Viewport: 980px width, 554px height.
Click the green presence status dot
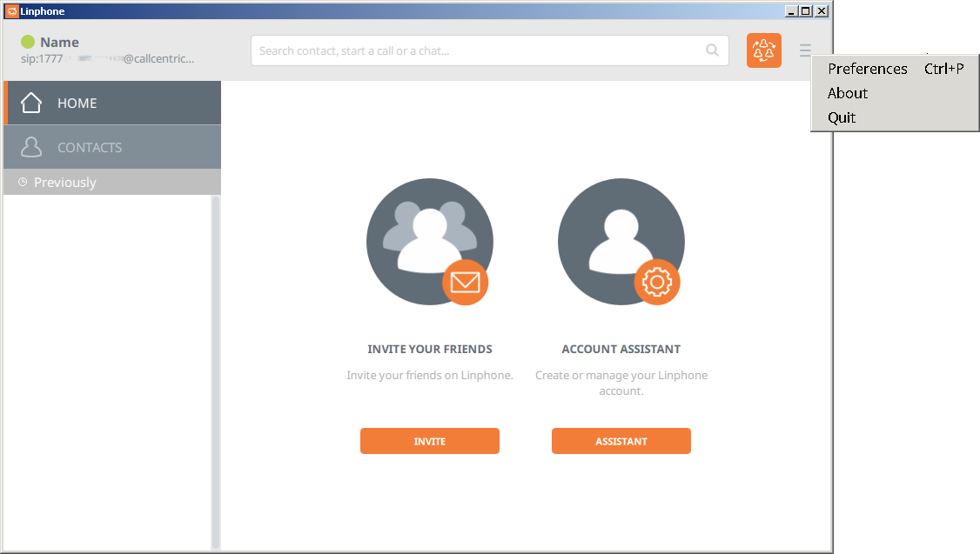[28, 42]
